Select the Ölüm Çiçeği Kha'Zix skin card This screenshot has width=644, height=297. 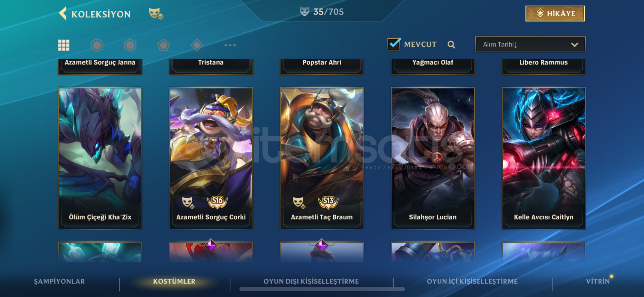pyautogui.click(x=100, y=158)
